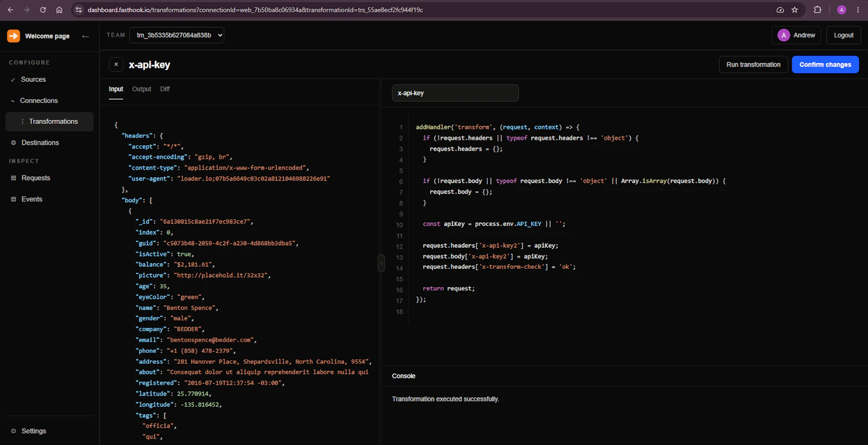
Task: Click the "registered" JSON row
Action: pos(210,383)
